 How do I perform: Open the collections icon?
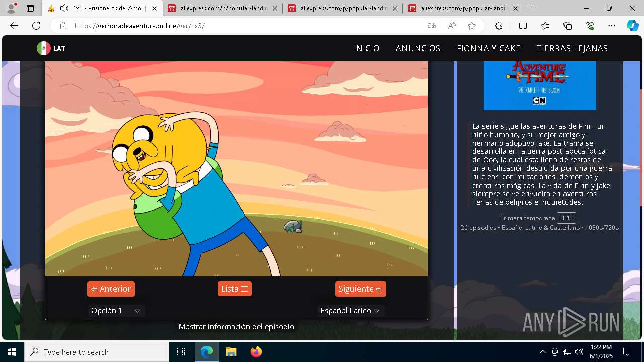pos(568,26)
